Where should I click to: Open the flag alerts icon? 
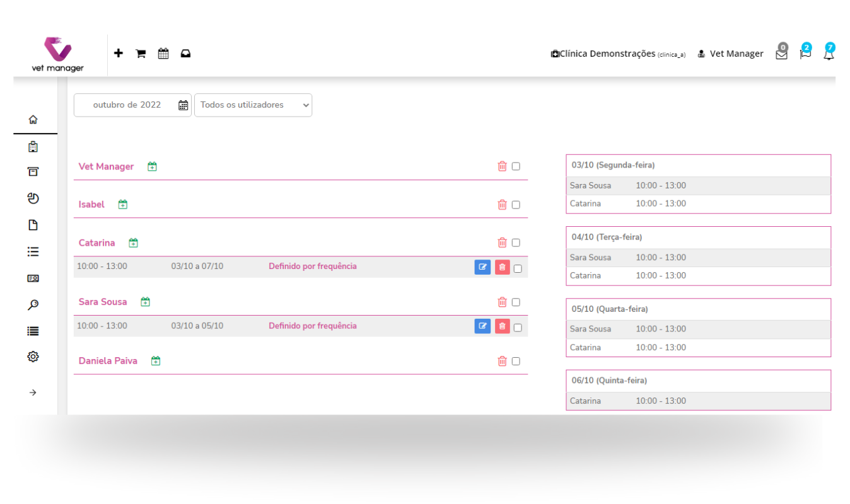(805, 54)
